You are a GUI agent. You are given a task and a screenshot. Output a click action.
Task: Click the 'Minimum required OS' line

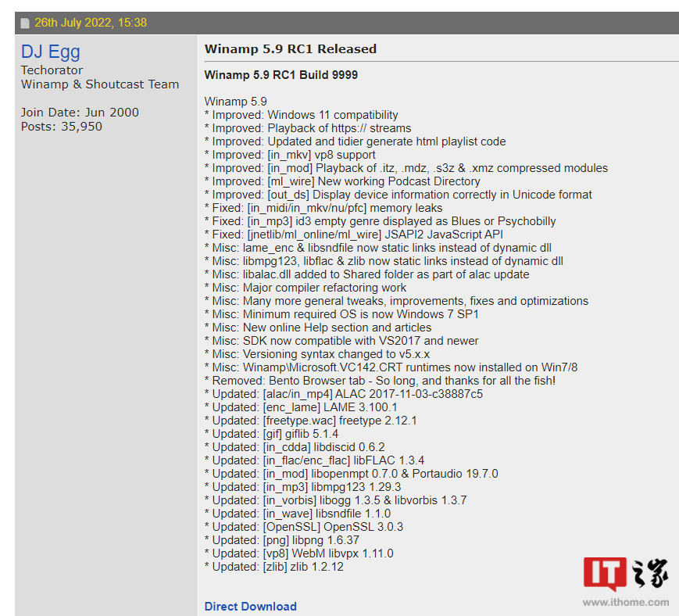(341, 314)
